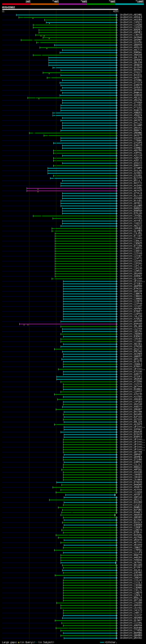
Task: Select the query name AV643962
Action: tap(8, 7)
